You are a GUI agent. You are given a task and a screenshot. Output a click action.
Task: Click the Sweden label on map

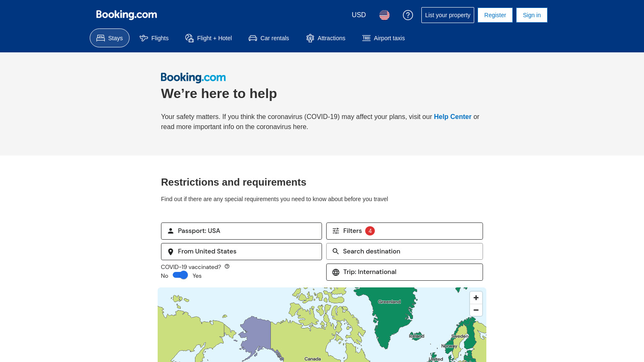[460, 336]
